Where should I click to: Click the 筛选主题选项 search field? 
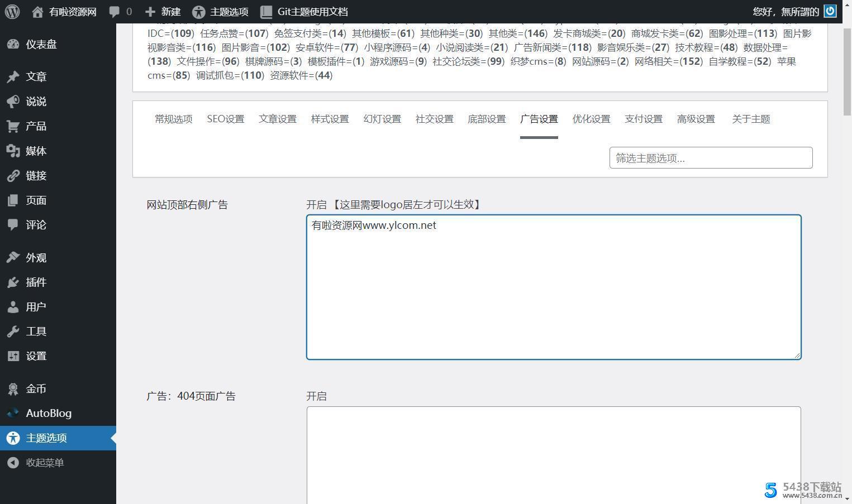click(x=710, y=158)
